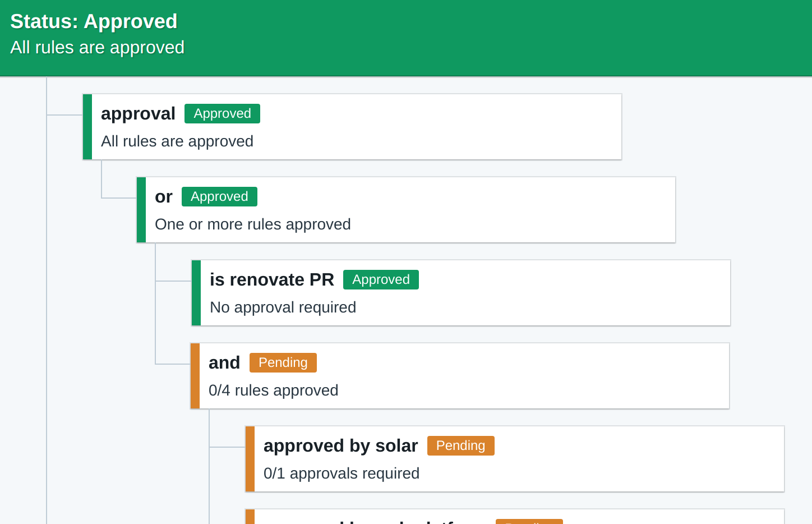Click the green indicator on the or rule
Screen dimensions: 812x524
[140, 209]
